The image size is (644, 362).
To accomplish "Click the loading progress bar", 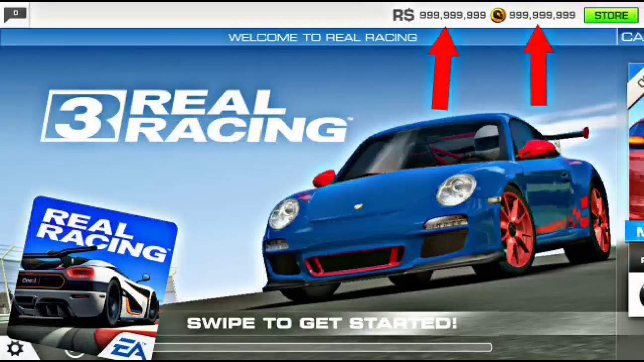I will (x=322, y=347).
